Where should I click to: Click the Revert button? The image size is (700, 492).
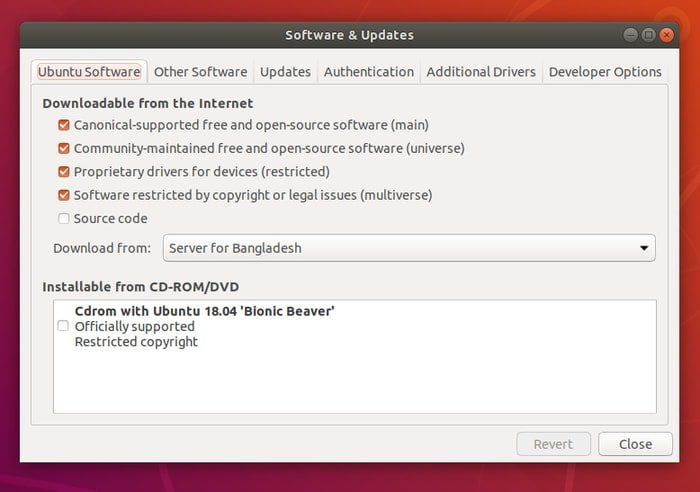(554, 444)
